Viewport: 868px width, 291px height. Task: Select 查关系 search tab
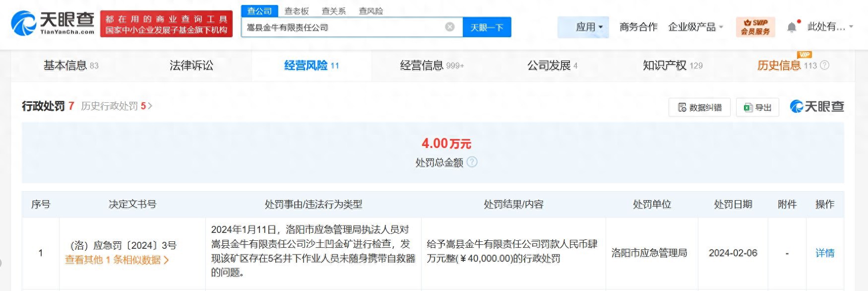point(333,11)
